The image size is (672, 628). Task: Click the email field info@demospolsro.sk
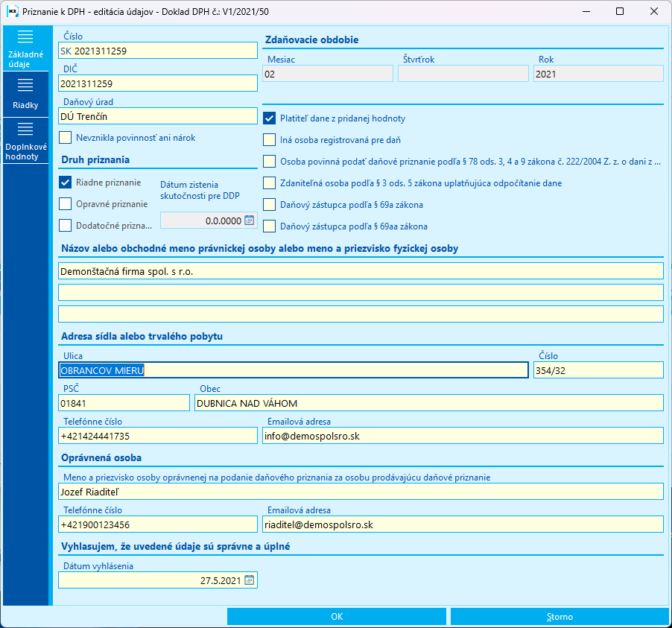[x=463, y=436]
